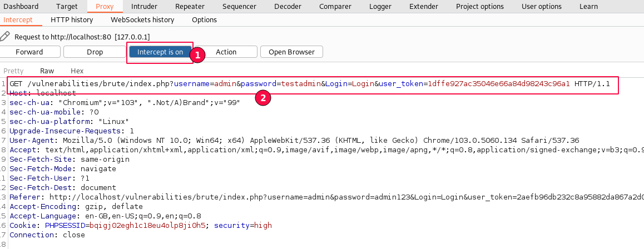Go to the Repeater tab
This screenshot has height=249, width=644.
pyautogui.click(x=190, y=7)
